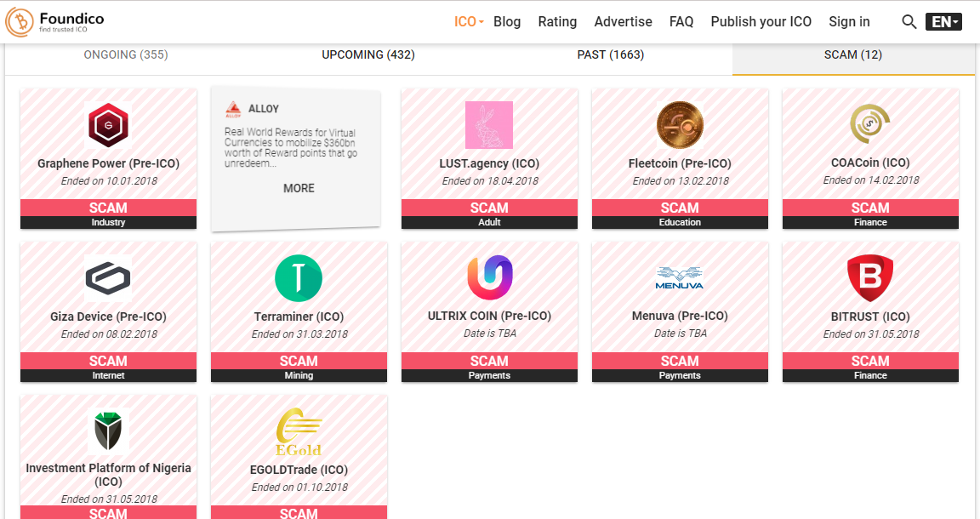Switch to the ONGOING (355) tab
The width and height of the screenshot is (980, 519).
coord(126,55)
